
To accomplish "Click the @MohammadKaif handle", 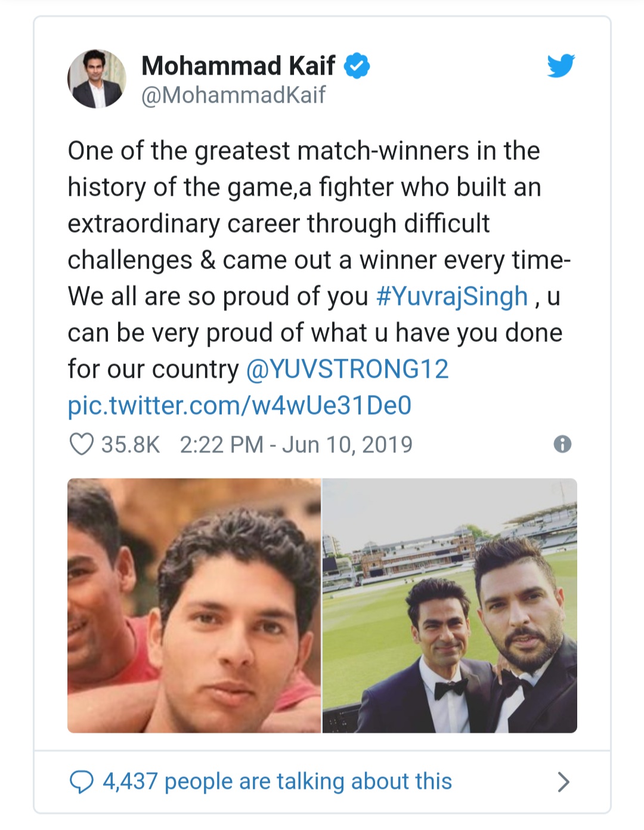I will click(233, 95).
